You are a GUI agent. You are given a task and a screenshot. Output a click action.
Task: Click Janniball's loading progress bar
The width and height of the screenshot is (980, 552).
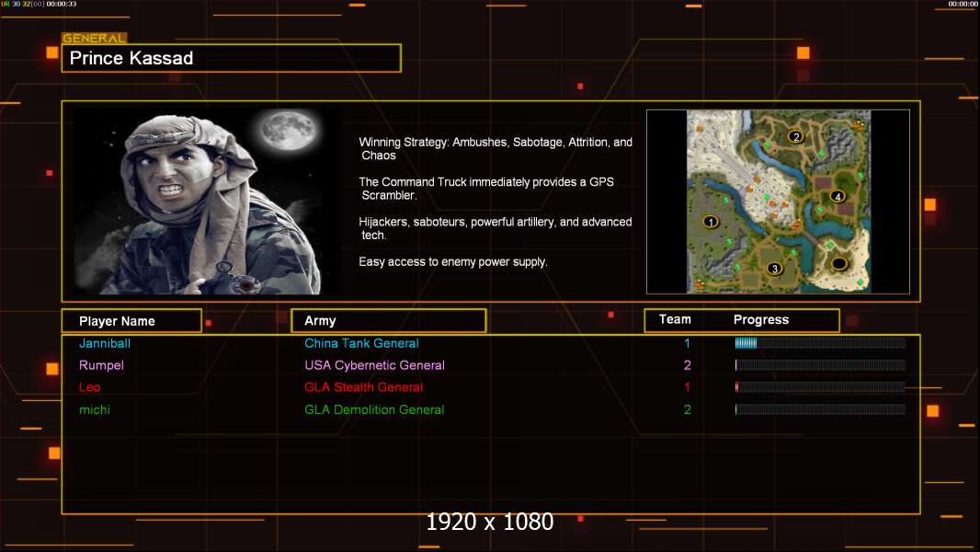coord(820,342)
